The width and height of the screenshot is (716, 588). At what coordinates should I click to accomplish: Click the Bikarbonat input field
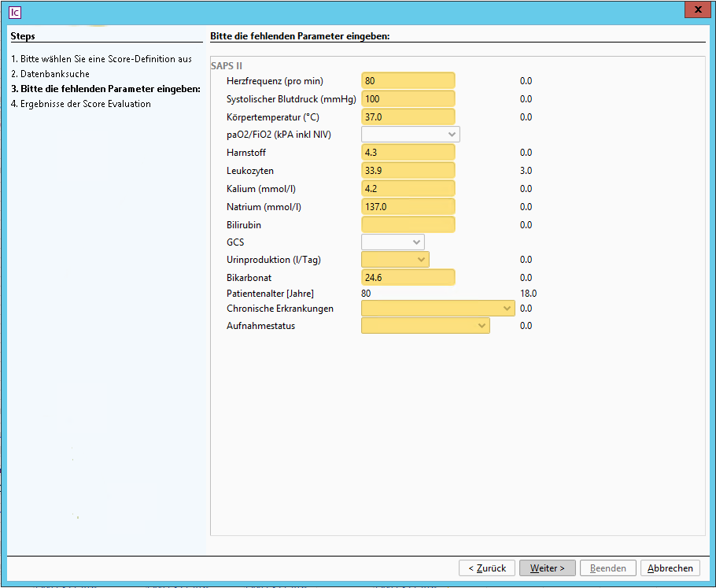click(x=408, y=278)
